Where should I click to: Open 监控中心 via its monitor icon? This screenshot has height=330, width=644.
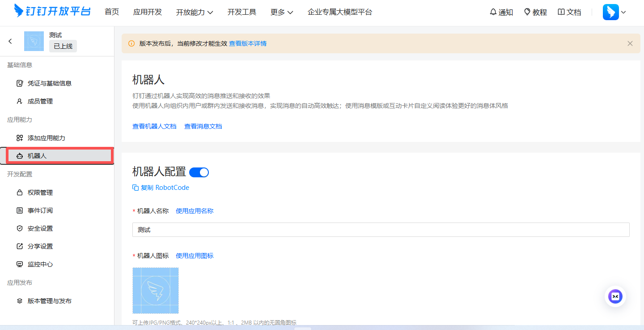pos(19,264)
